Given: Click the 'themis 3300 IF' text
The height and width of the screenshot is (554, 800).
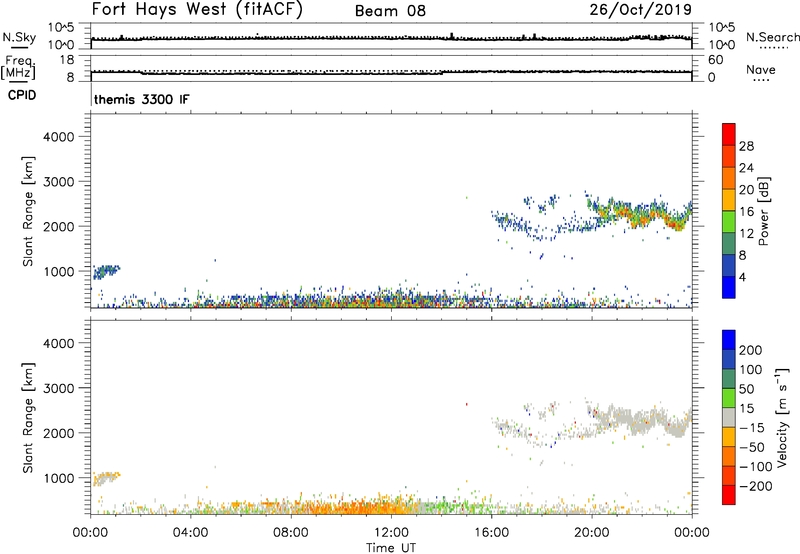Looking at the screenshot, I should coord(141,99).
